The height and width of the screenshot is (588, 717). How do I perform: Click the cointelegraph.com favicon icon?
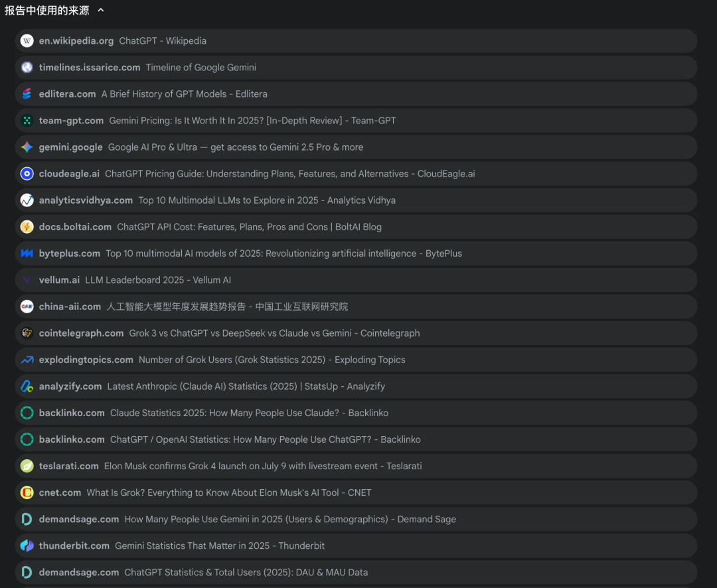click(x=27, y=333)
